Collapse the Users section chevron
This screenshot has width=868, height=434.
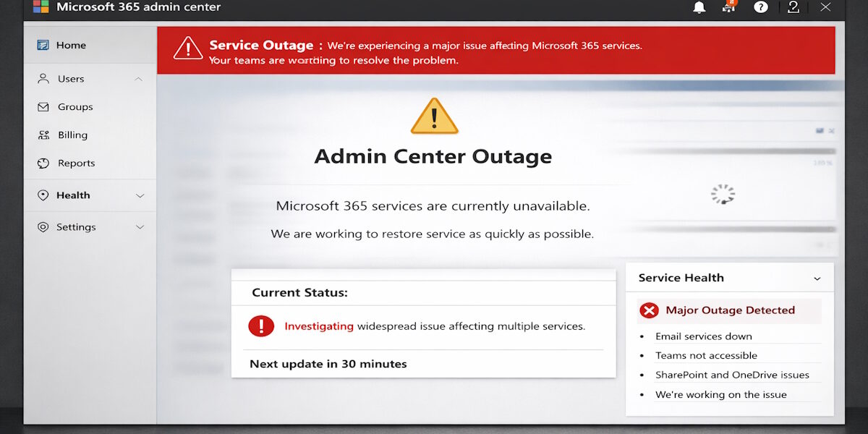139,79
